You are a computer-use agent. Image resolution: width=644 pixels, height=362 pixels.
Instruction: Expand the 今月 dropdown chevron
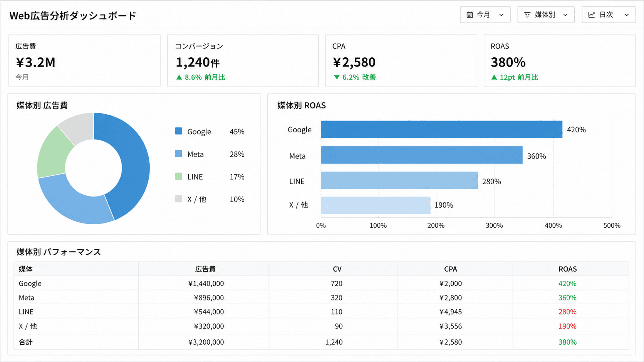tap(501, 15)
